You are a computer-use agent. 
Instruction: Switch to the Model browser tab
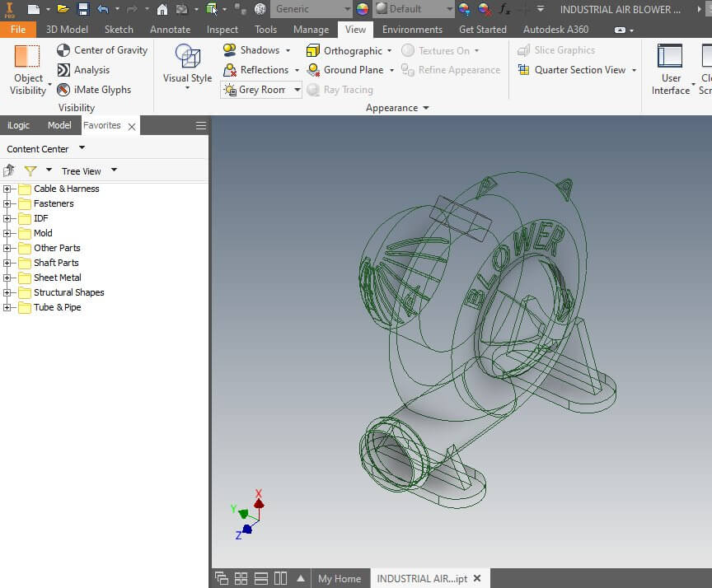click(59, 125)
